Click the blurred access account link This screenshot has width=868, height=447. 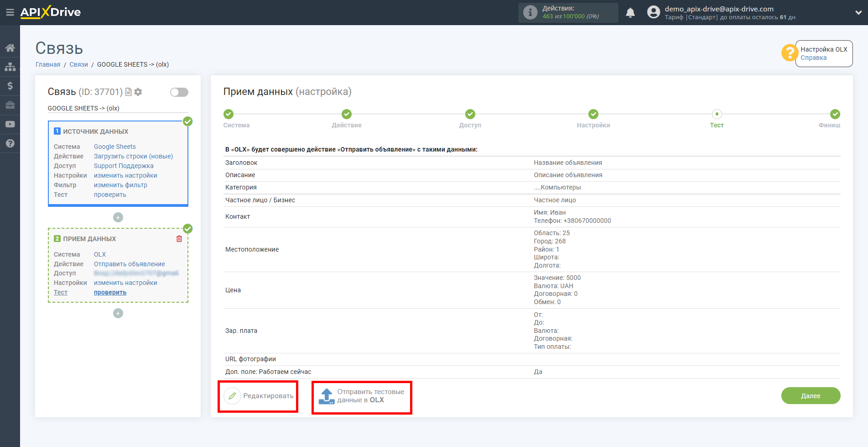click(x=136, y=273)
